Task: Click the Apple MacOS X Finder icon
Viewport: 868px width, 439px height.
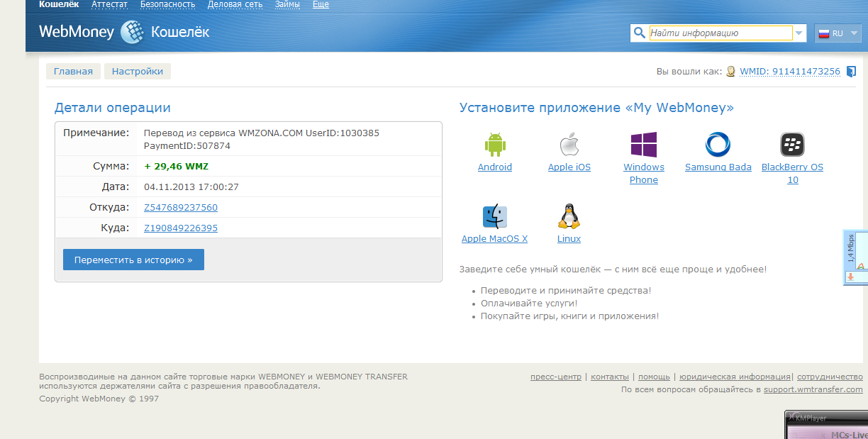Action: pos(494,216)
